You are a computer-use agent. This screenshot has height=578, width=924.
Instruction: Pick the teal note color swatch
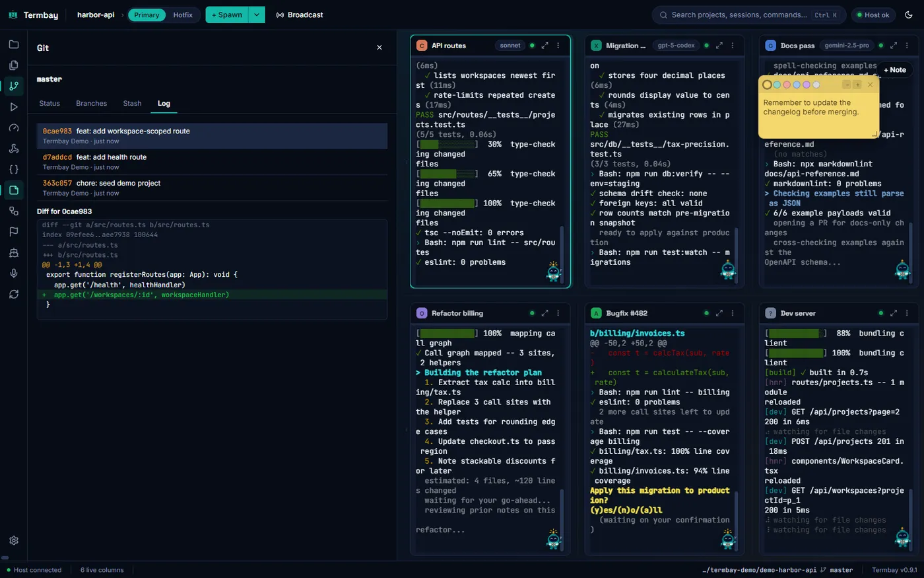(777, 85)
